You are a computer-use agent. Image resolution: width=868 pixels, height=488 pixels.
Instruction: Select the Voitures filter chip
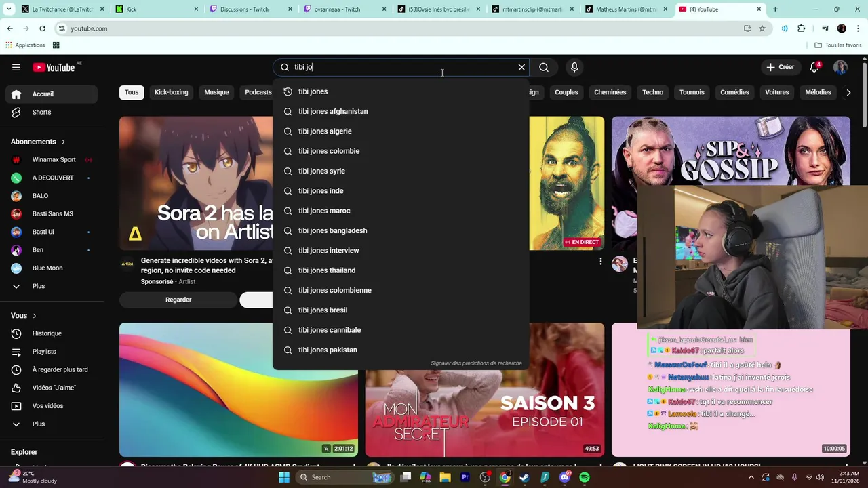click(777, 92)
